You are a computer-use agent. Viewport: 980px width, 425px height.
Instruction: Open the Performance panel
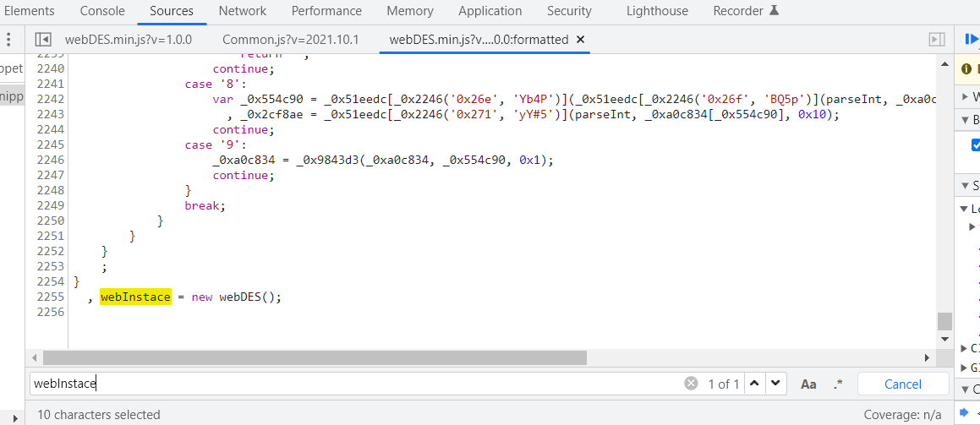pos(326,11)
